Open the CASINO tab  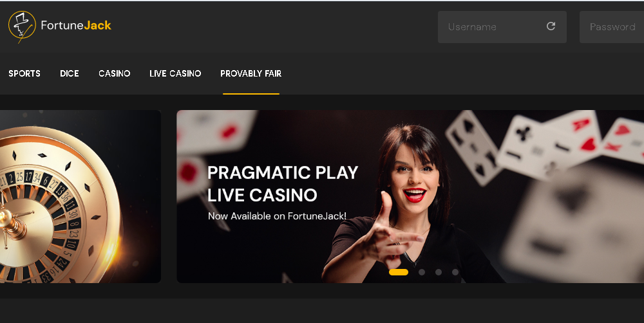click(x=115, y=73)
